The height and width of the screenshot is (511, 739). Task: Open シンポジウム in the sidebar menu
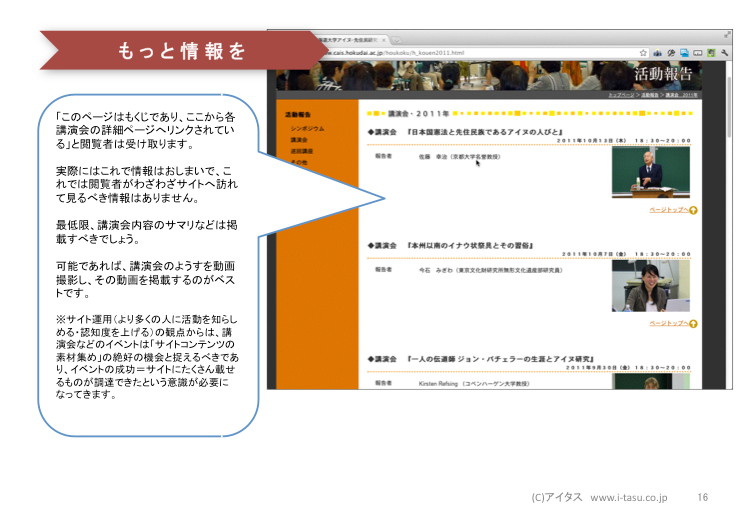pos(307,129)
